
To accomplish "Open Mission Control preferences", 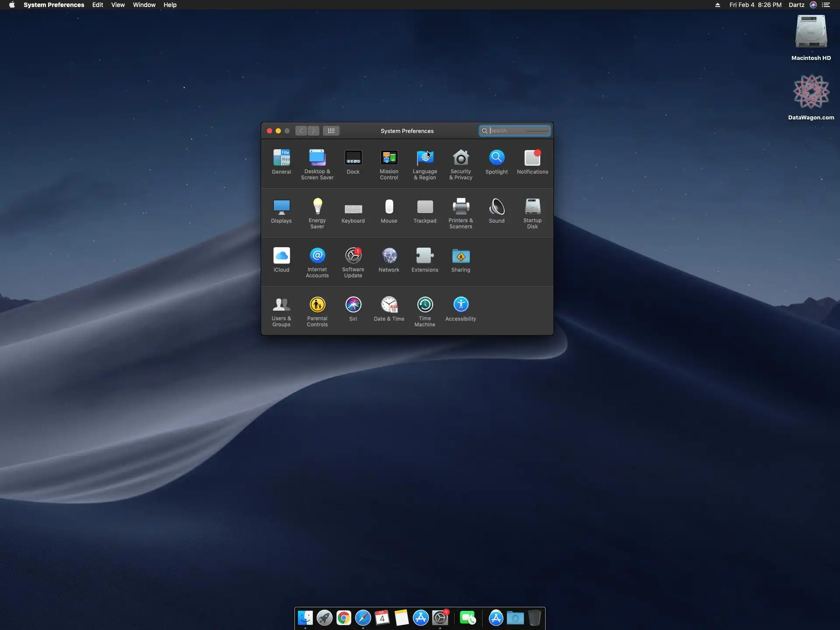I will pyautogui.click(x=389, y=158).
